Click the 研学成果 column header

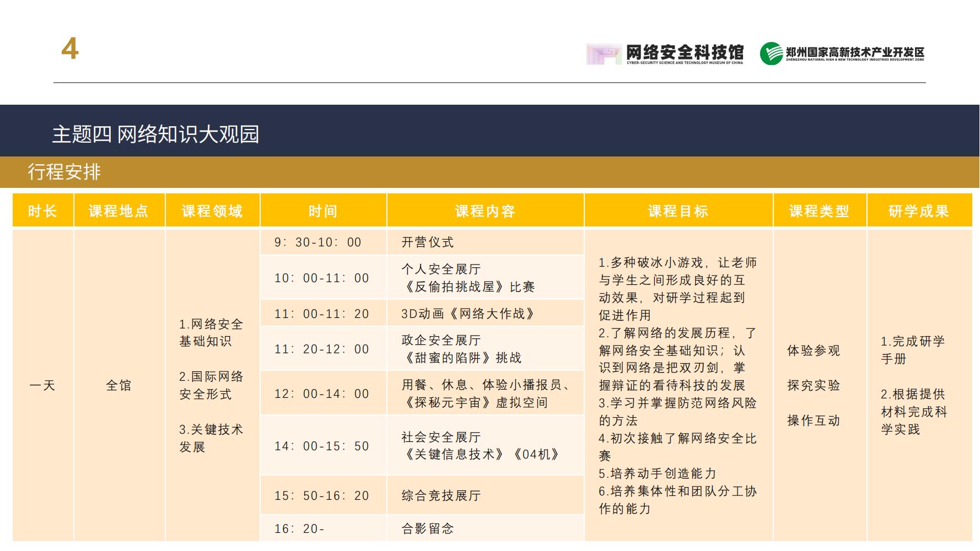pyautogui.click(x=919, y=210)
